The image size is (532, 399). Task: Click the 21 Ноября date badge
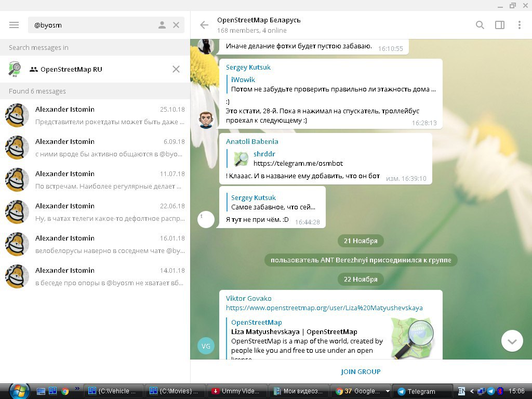point(361,241)
